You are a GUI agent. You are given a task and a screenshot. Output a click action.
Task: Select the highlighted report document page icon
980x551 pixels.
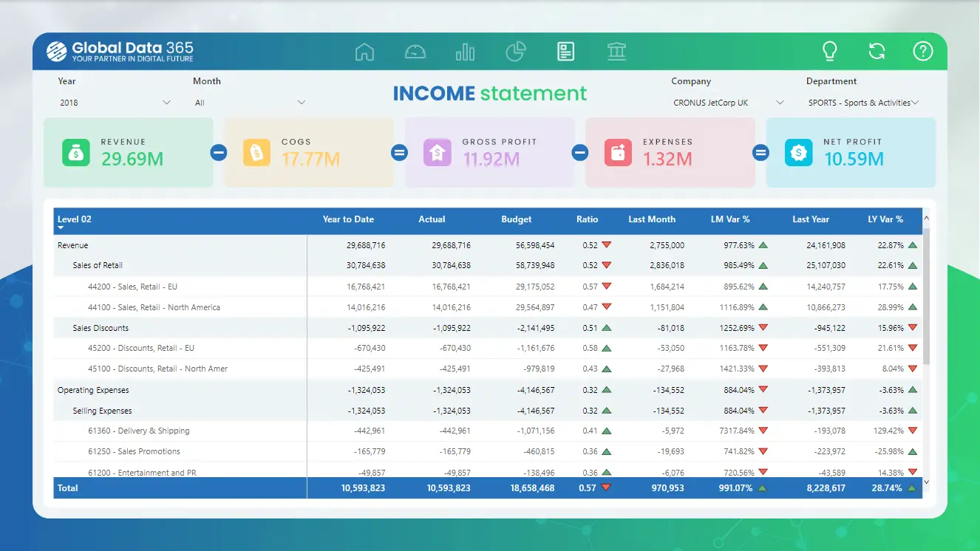(566, 52)
